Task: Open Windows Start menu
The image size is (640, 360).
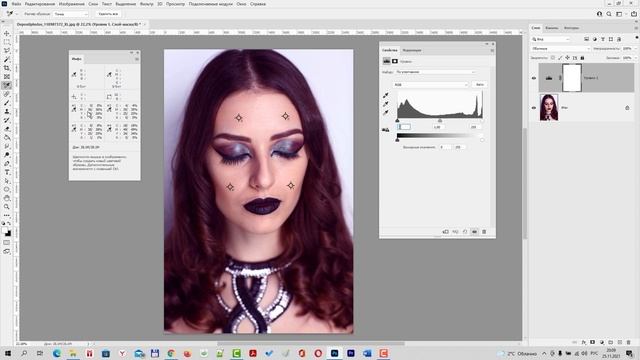Action: point(7,353)
